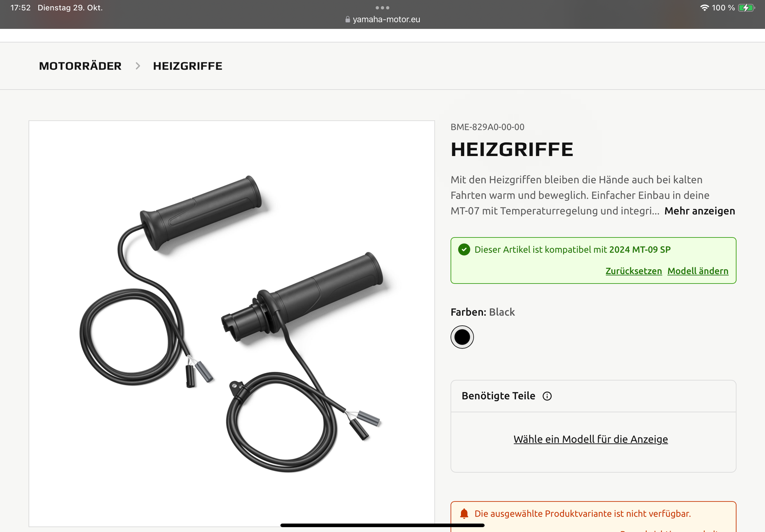Tap the heated grips product image

coord(232,324)
